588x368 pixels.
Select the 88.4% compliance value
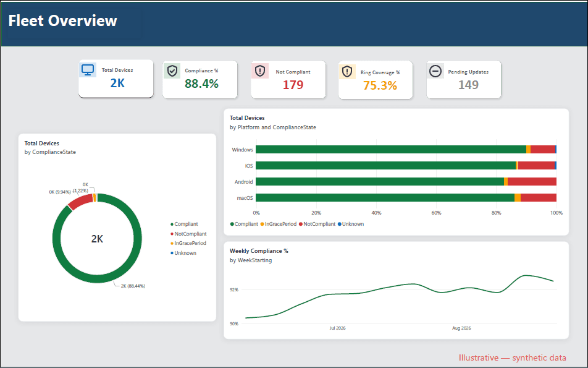[201, 83]
